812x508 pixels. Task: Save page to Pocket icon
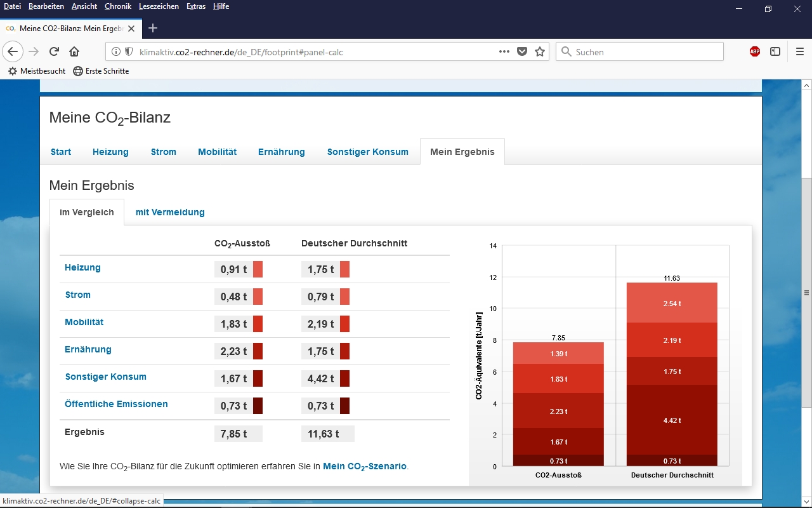[522, 52]
